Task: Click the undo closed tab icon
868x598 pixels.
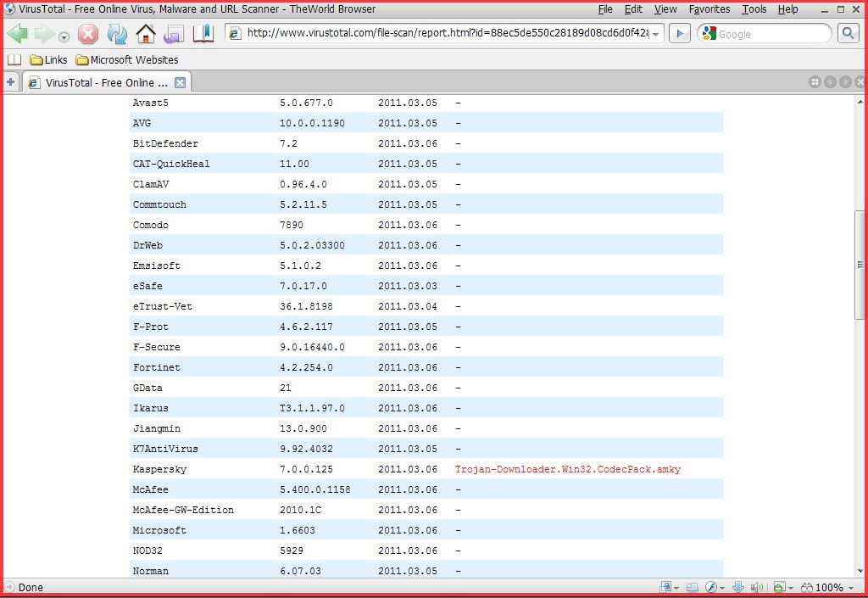Action: pos(174,34)
